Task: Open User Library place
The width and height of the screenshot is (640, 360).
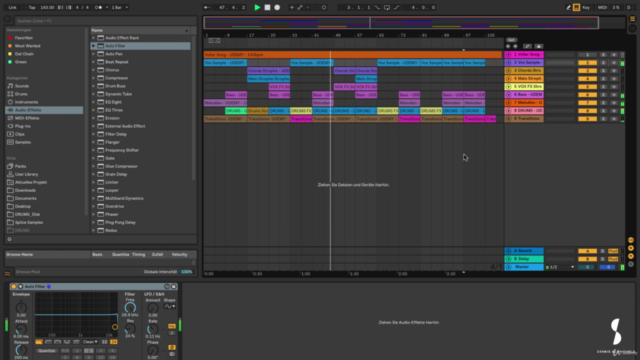Action: point(26,174)
